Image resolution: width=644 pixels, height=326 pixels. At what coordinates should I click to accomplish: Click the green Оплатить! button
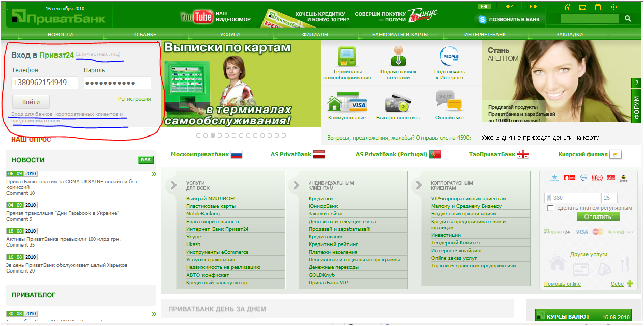(x=598, y=216)
